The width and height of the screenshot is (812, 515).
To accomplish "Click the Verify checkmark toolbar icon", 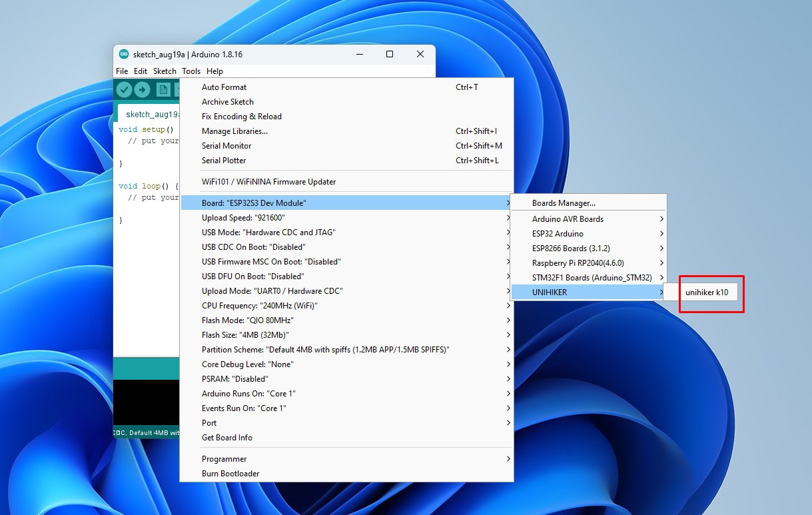I will tap(124, 90).
